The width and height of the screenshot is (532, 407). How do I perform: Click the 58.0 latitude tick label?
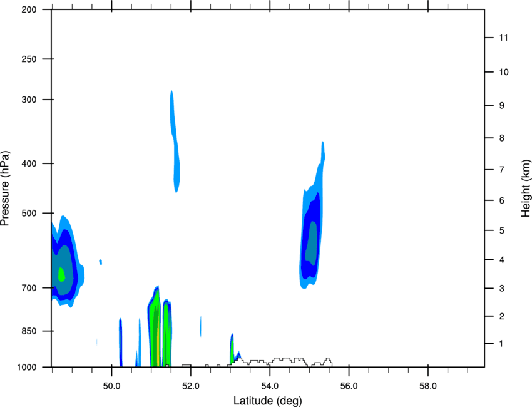428,386
